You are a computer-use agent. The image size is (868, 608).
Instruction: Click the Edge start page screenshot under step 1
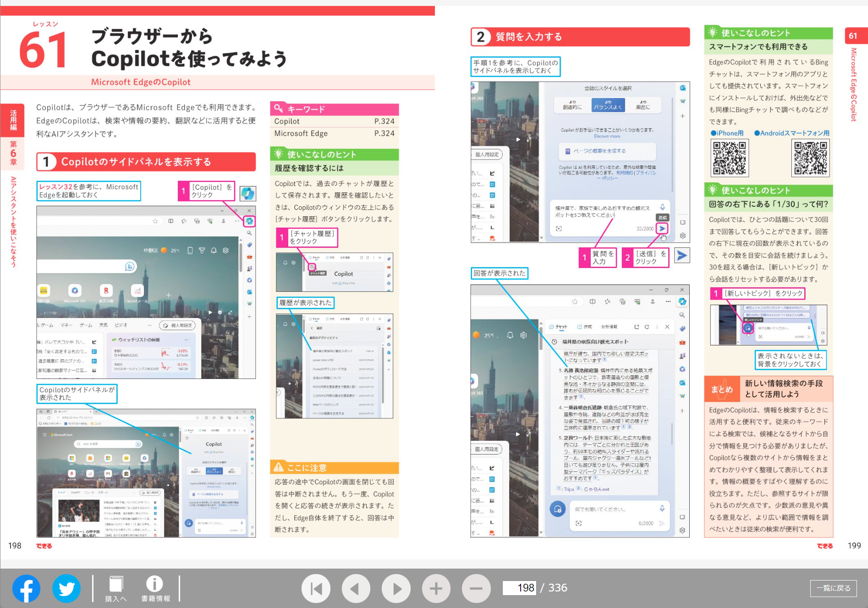coord(146,292)
